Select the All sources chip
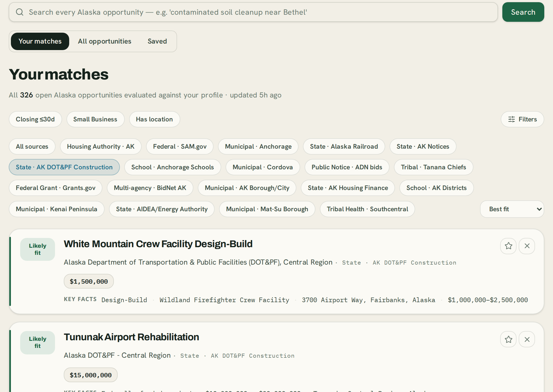Viewport: 553px width, 392px height. coord(32,146)
